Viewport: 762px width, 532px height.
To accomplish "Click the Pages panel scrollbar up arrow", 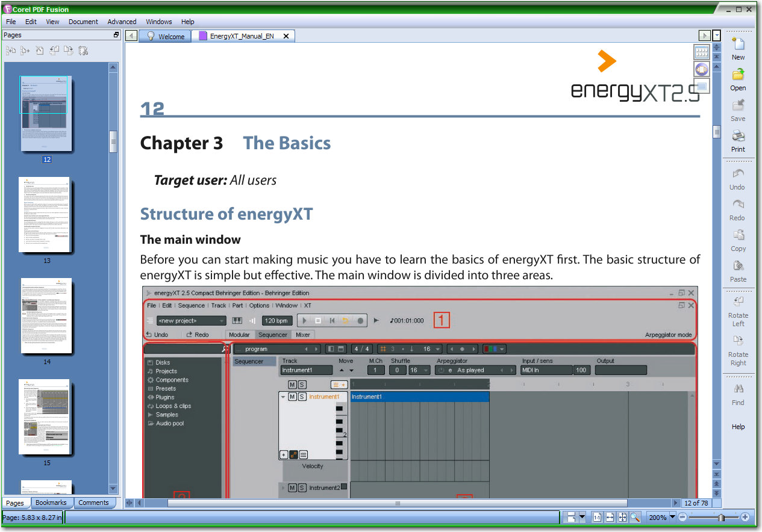I will (x=113, y=67).
